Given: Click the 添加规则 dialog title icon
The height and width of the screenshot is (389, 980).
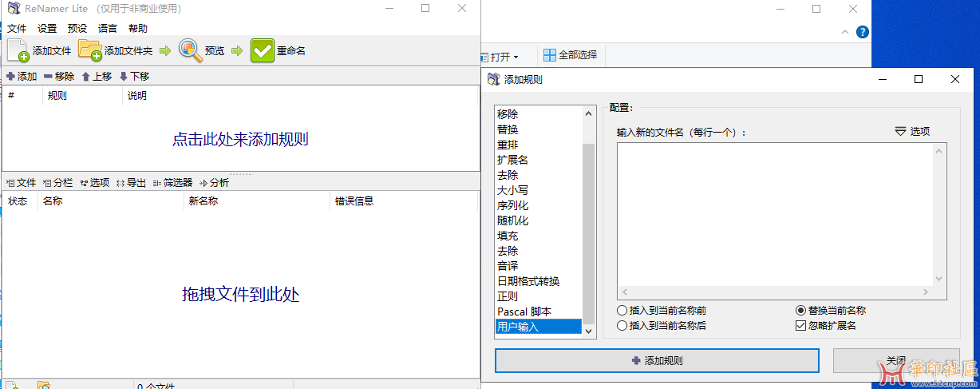Looking at the screenshot, I should pyautogui.click(x=494, y=79).
